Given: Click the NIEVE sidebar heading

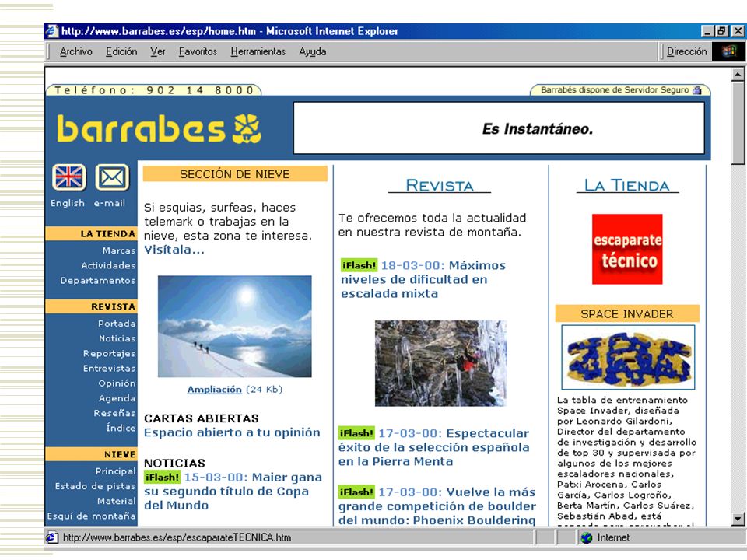Looking at the screenshot, I should coord(91,454).
